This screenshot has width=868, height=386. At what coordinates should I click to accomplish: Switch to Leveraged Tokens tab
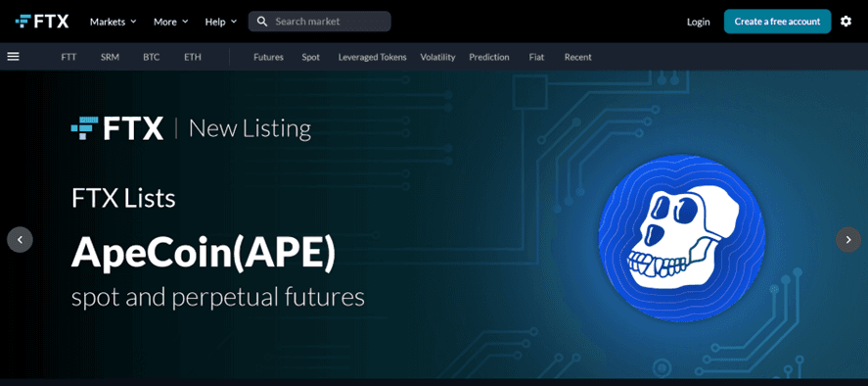click(373, 57)
